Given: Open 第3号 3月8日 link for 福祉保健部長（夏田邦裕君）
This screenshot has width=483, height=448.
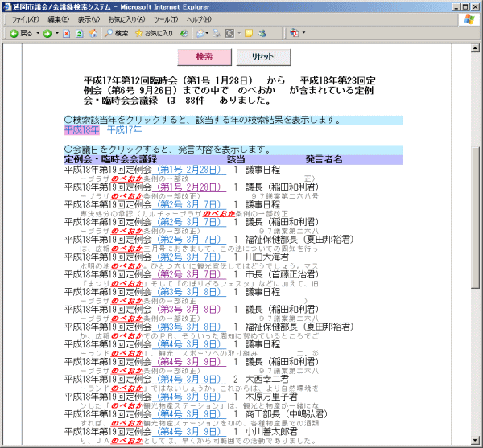Looking at the screenshot, I should click(189, 327).
